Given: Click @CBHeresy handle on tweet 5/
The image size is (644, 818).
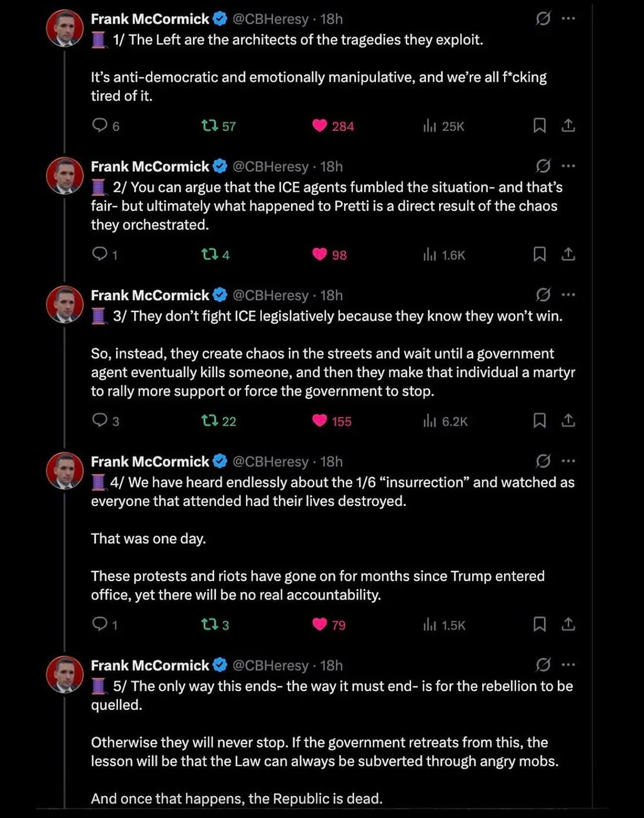Looking at the screenshot, I should point(270,666).
